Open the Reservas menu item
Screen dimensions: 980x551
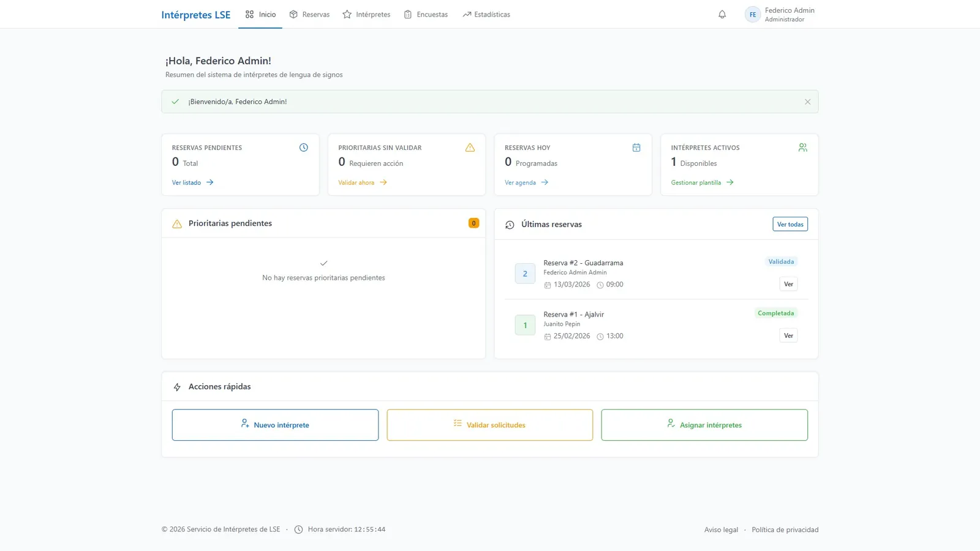tap(309, 14)
